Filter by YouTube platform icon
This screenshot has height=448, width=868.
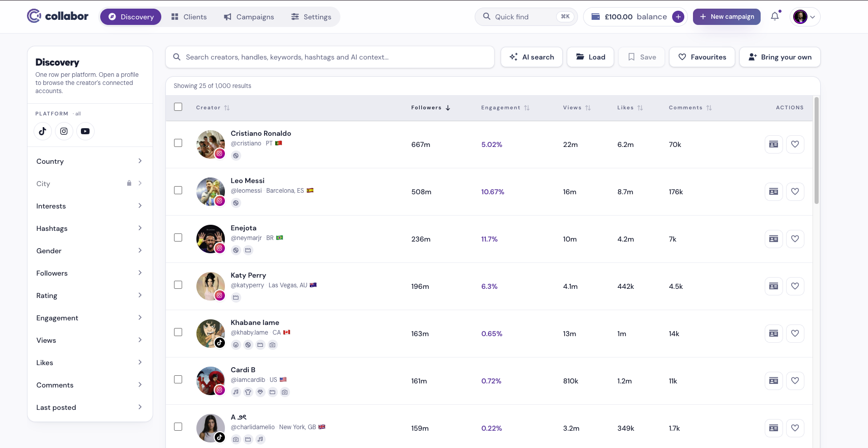pyautogui.click(x=85, y=131)
